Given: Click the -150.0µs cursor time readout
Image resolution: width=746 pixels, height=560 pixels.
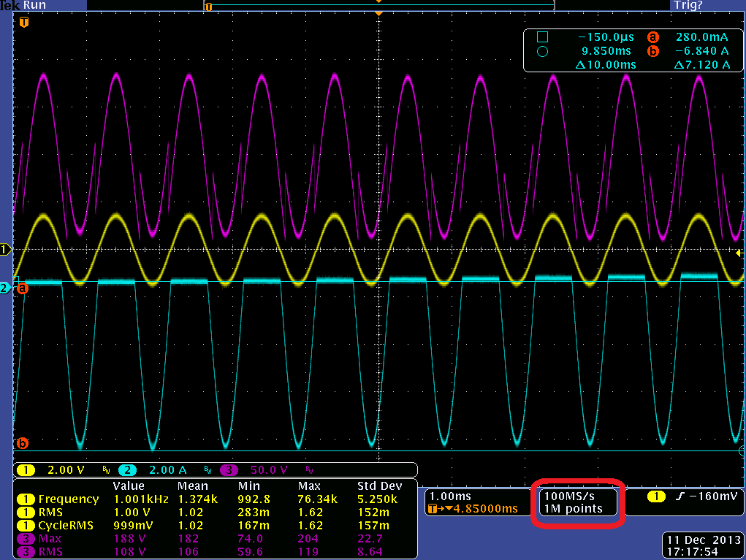Looking at the screenshot, I should point(606,37).
